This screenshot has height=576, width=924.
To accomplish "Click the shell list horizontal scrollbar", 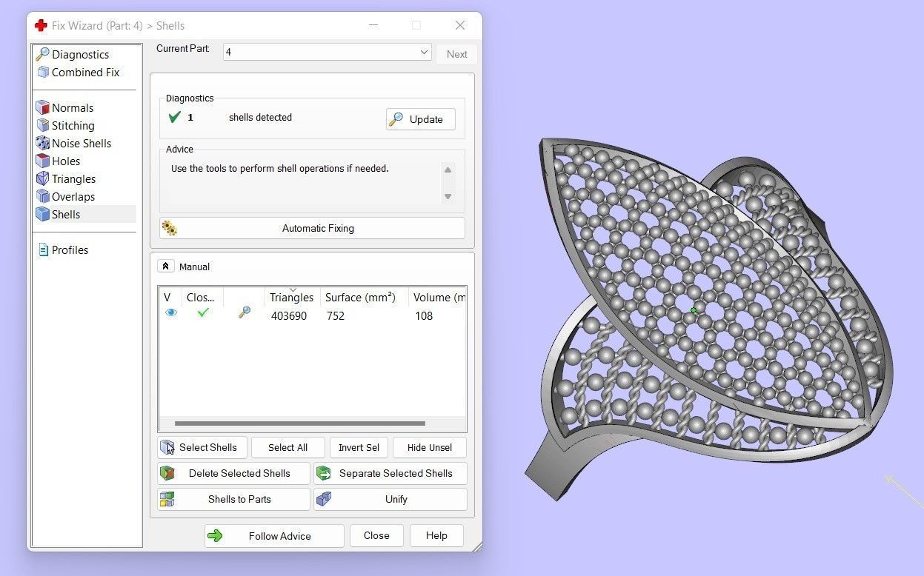I will (x=300, y=423).
